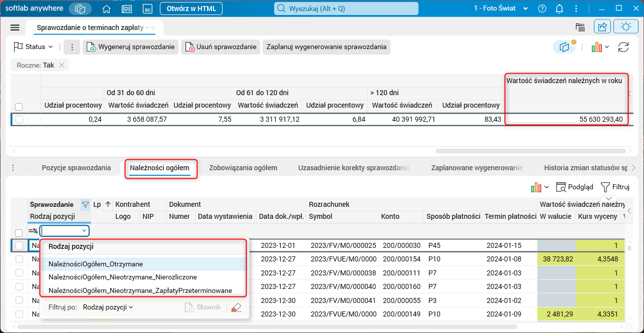This screenshot has width=644, height=333.
Task: Click Zaplanuj wygenerowanie sprawozdania button
Action: click(326, 47)
